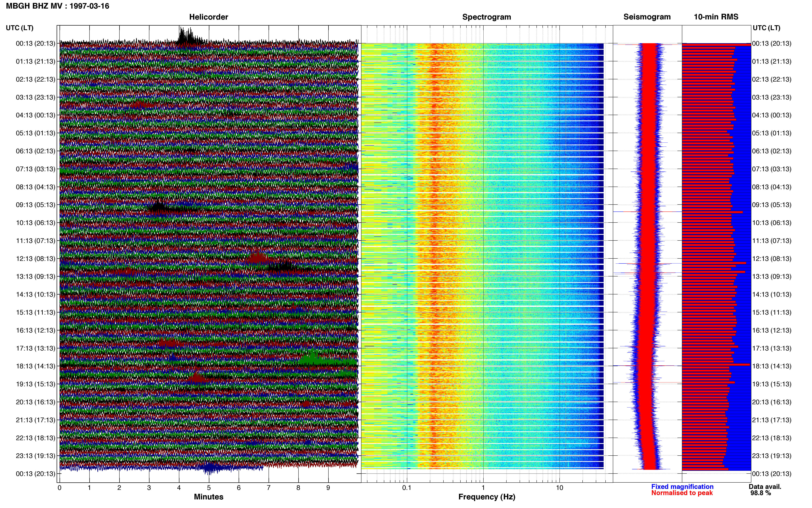
Task: Click the right '10:13 (06:13)' time label
Action: pos(772,223)
